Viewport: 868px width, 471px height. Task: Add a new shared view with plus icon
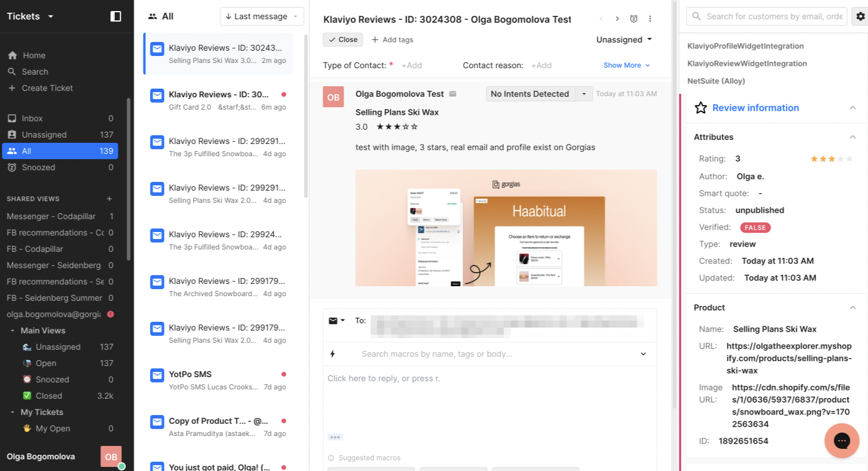pos(109,199)
